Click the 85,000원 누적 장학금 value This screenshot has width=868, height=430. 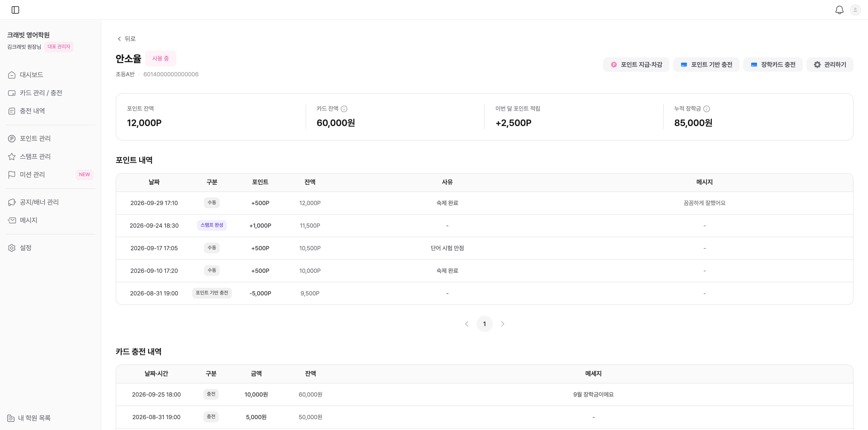[693, 123]
